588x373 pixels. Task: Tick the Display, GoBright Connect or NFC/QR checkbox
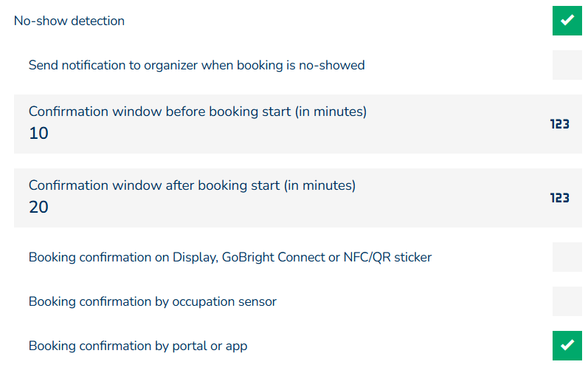click(x=567, y=257)
